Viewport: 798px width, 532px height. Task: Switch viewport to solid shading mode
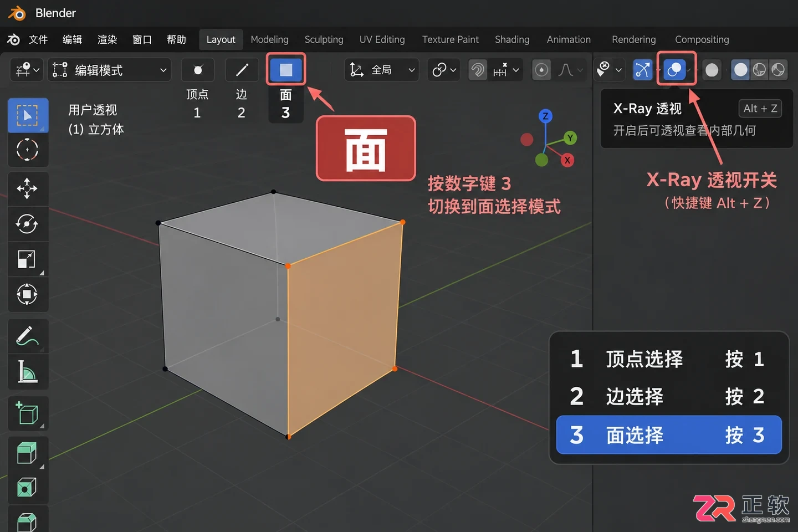(741, 70)
